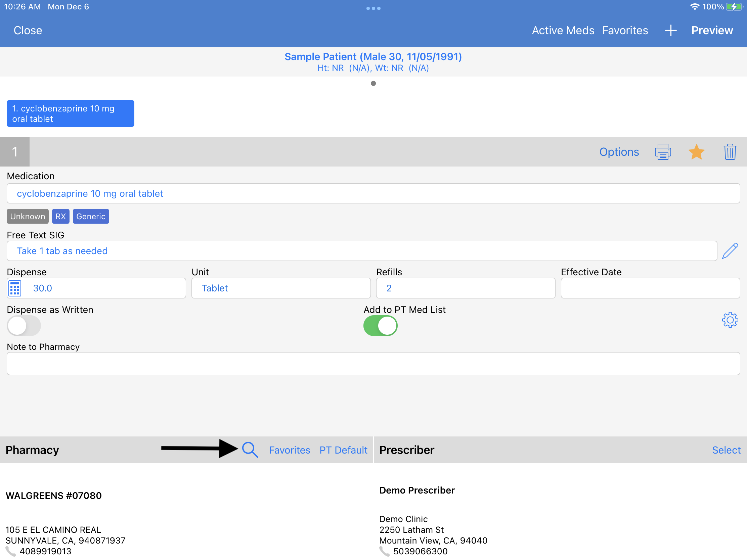747x560 pixels.
Task: Open Favorites in the top bar
Action: pyautogui.click(x=625, y=30)
